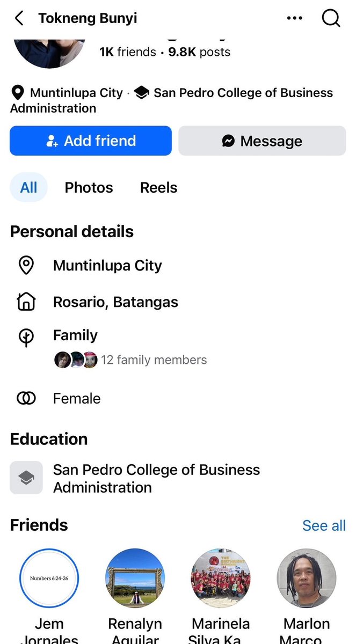Switch to the Reels tab
The image size is (356, 644).
click(x=158, y=188)
